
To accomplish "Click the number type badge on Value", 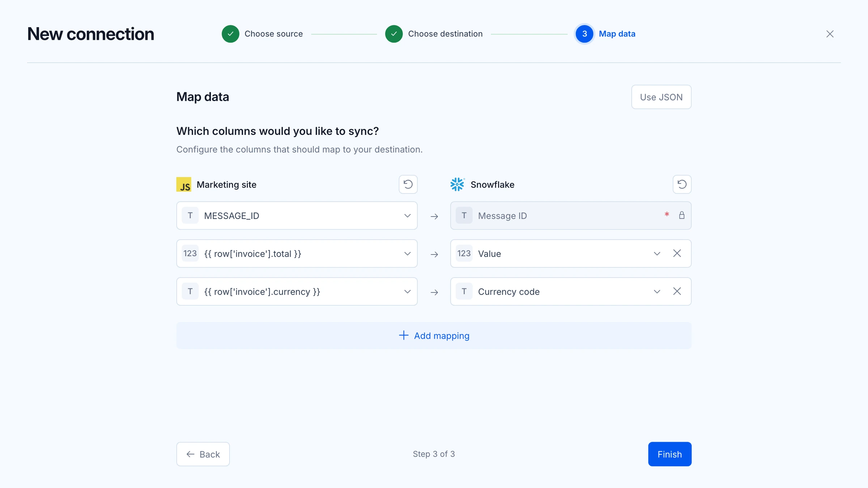I will click(464, 253).
